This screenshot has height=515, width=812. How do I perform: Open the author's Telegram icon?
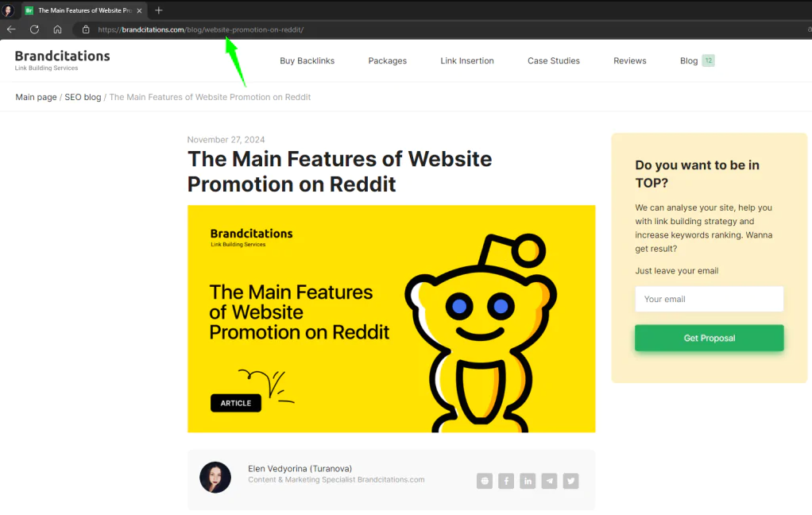(x=550, y=481)
